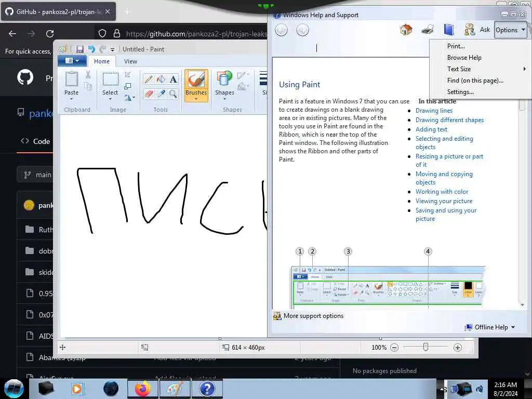Viewport: 532px width, 399px height.
Task: Zoom in with the plus button in Paint's status bar
Action: (x=457, y=348)
